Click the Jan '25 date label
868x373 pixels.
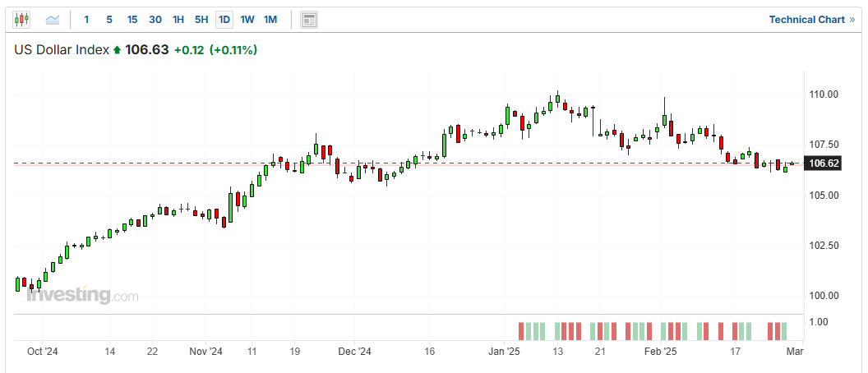coord(505,352)
